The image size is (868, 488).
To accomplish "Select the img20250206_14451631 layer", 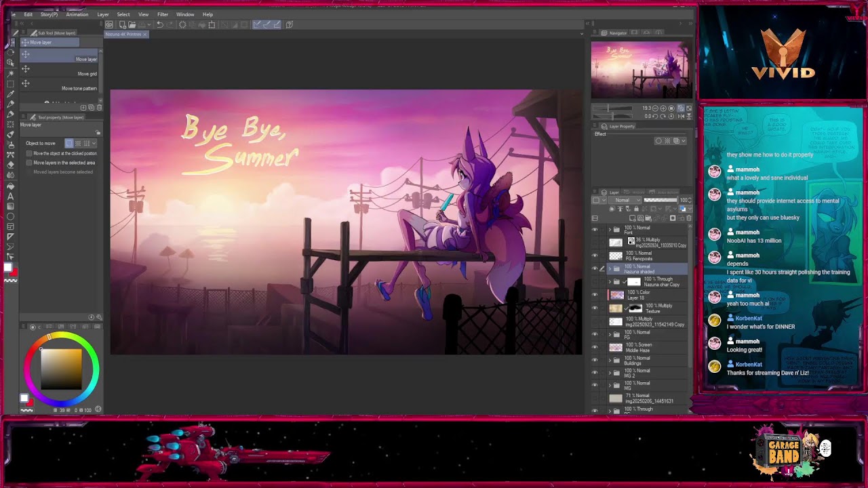I will [x=648, y=399].
